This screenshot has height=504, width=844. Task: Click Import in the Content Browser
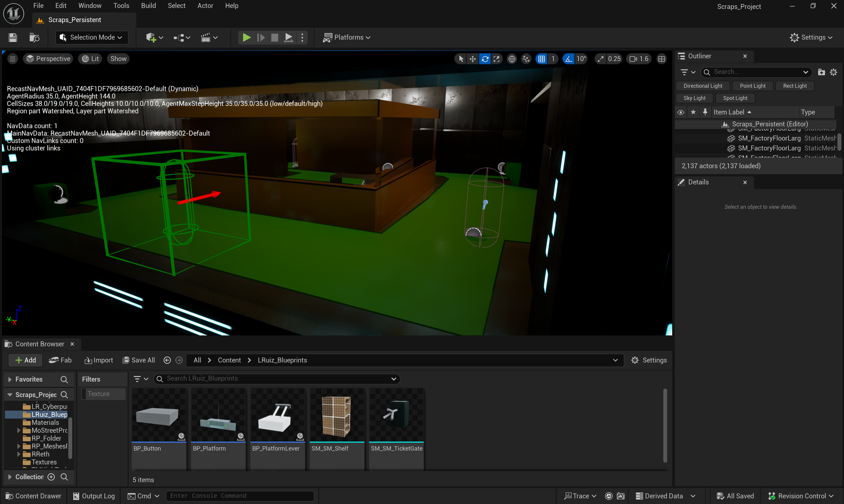point(99,360)
